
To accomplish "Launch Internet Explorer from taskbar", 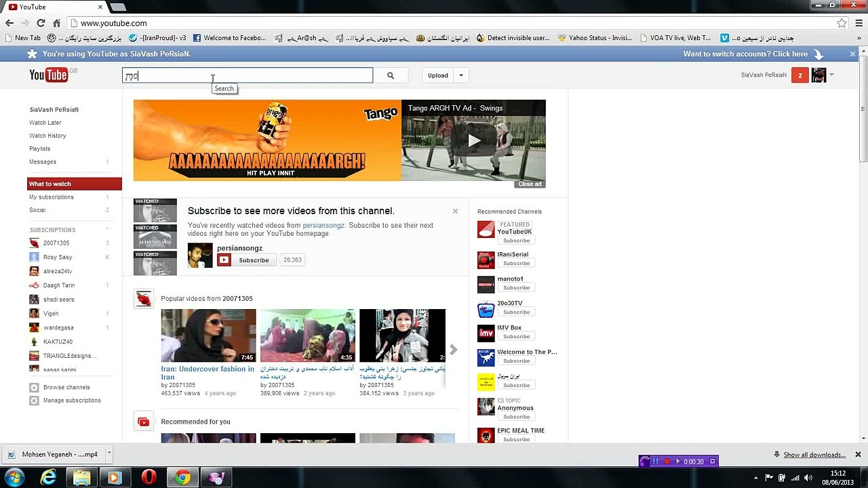I will [48, 478].
